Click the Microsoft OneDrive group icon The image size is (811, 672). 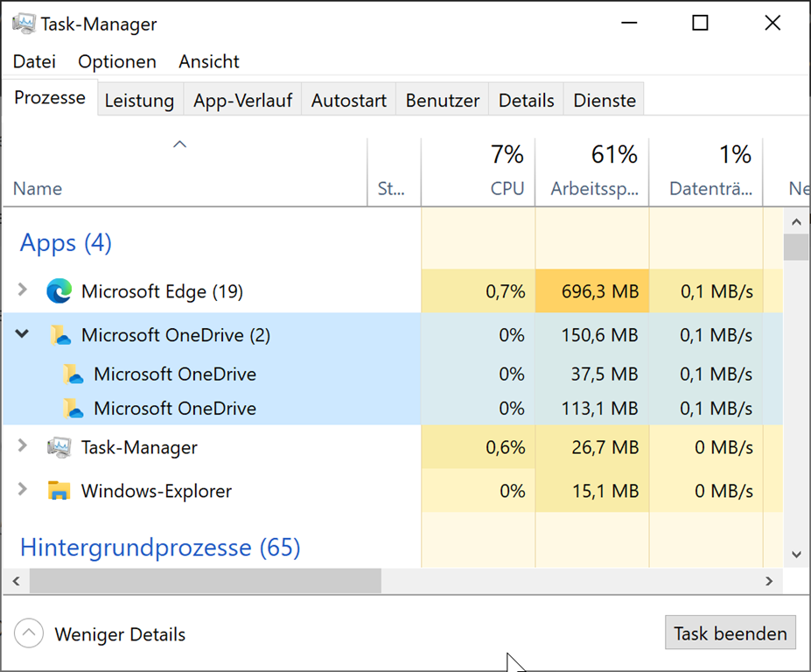tap(59, 335)
